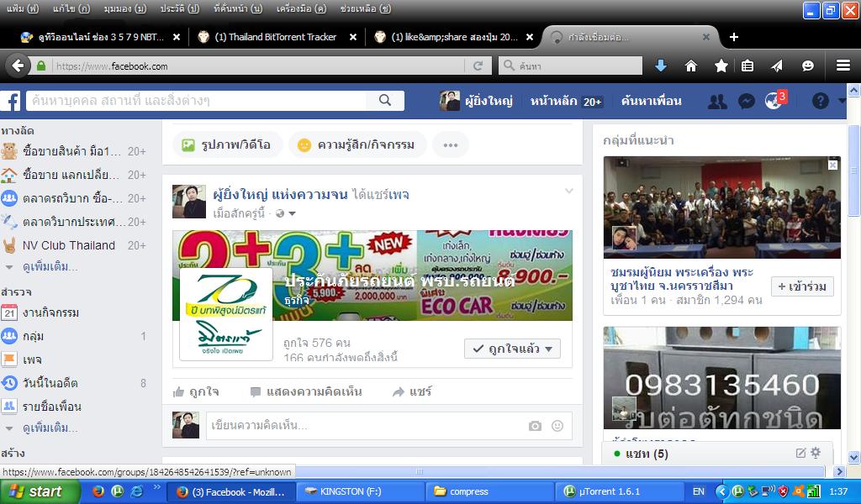861x504 pixels.
Task: Reload the page with the refresh icon
Action: pyautogui.click(x=478, y=66)
